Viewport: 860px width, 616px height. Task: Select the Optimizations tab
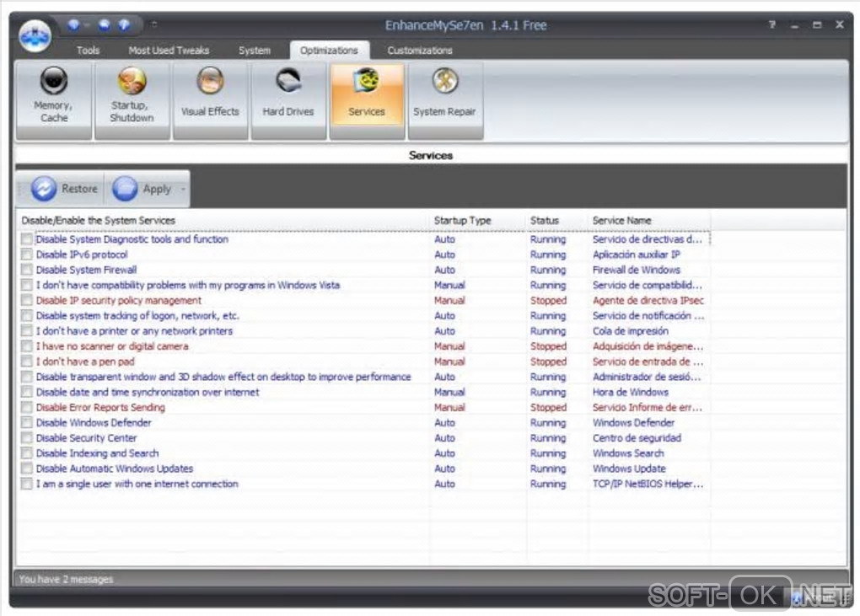tap(329, 51)
